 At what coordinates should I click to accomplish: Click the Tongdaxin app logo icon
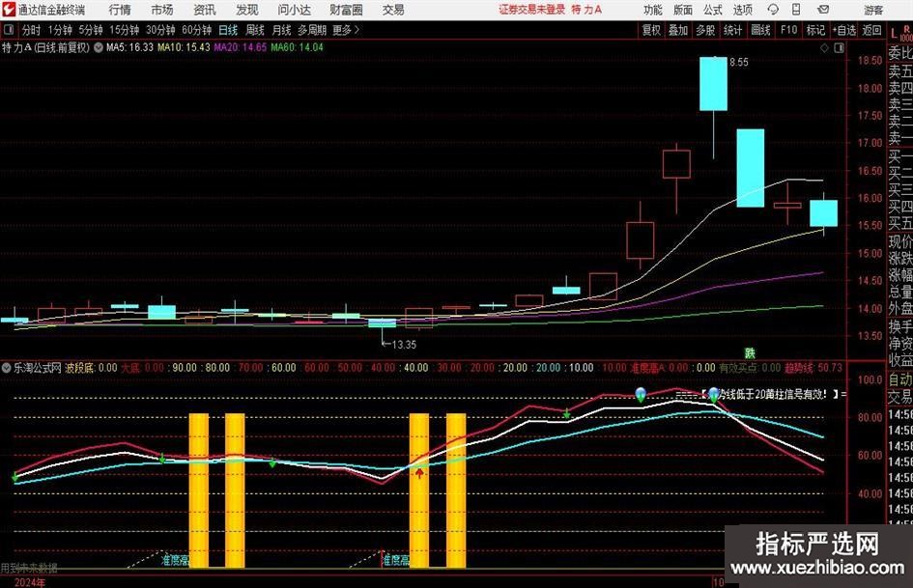[x=9, y=10]
